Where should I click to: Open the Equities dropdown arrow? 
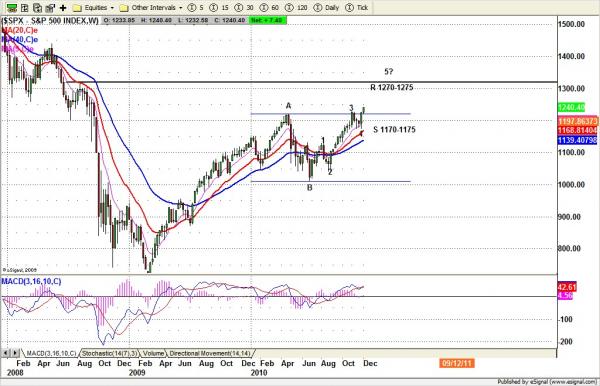tap(112, 8)
